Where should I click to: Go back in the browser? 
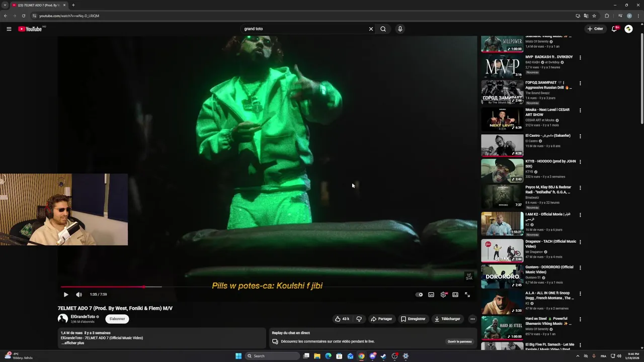tap(6, 16)
